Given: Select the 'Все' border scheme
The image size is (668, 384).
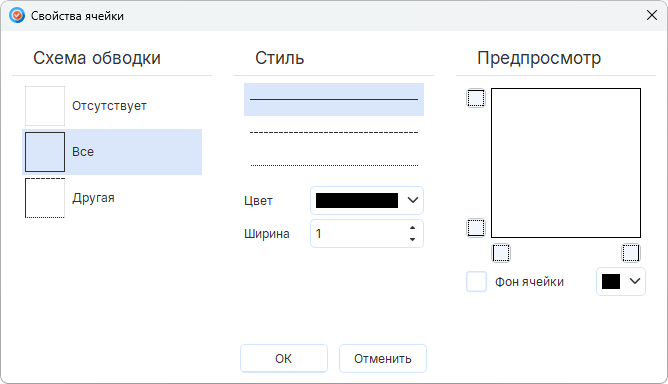Looking at the screenshot, I should pos(112,152).
